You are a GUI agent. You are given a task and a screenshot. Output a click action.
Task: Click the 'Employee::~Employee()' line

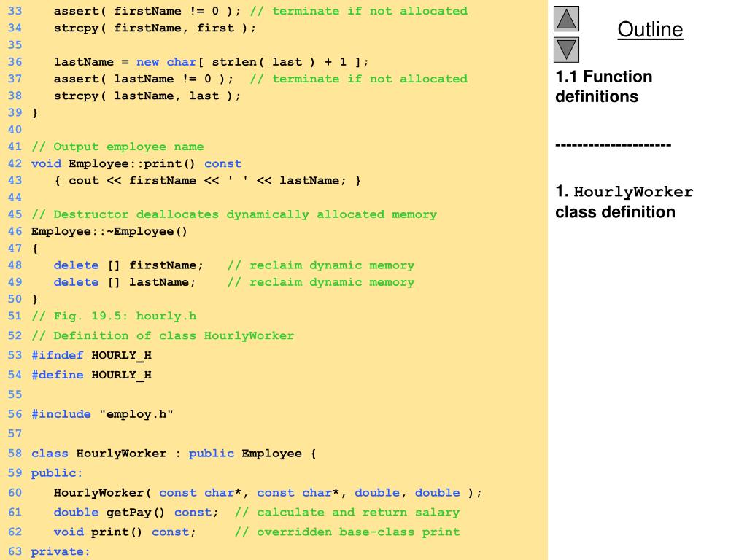coord(109,231)
